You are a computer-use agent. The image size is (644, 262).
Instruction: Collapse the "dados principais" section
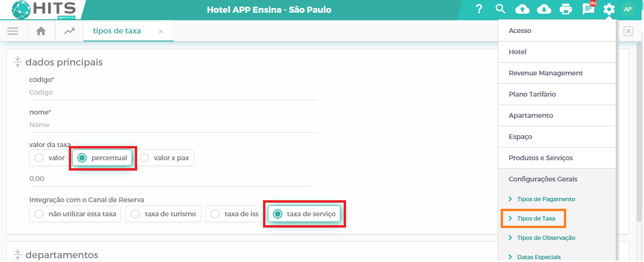[x=18, y=62]
